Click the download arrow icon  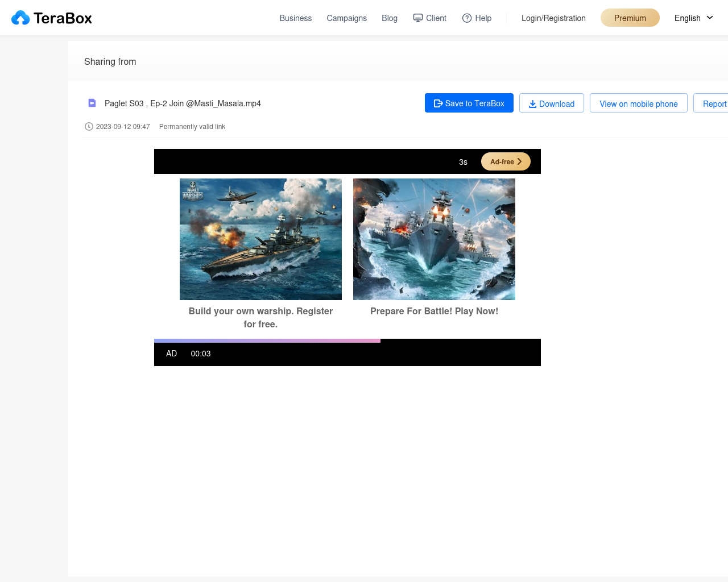pos(533,104)
